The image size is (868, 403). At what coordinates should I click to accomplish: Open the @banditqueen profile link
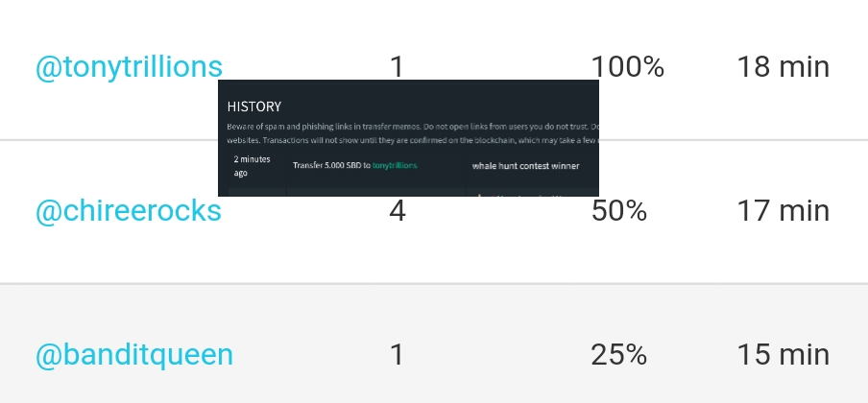(134, 355)
